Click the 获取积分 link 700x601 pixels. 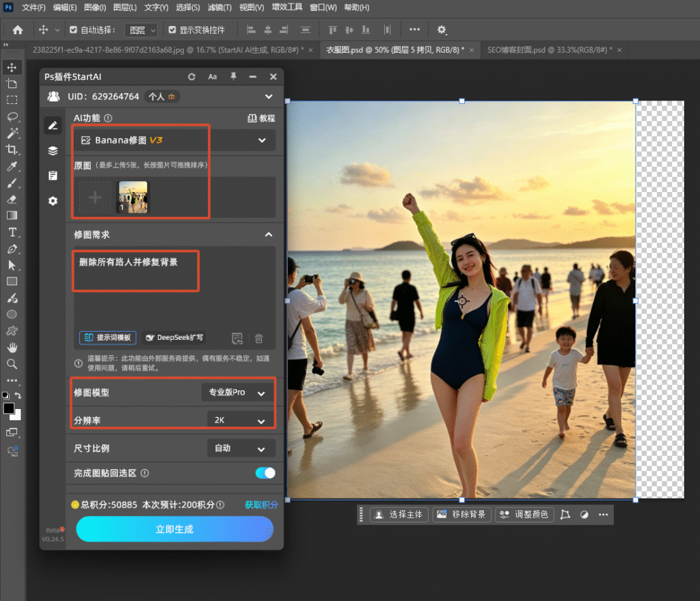(261, 505)
